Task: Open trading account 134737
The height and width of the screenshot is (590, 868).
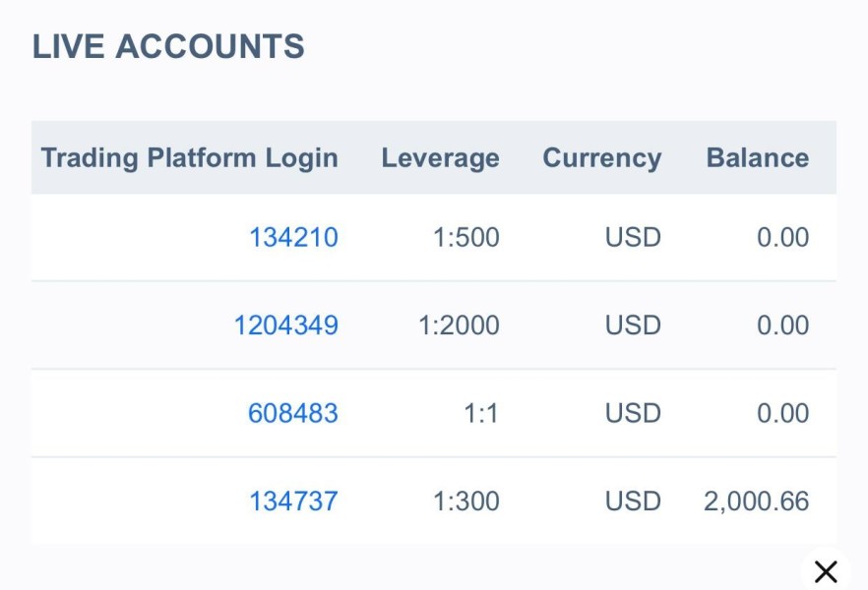Action: [x=293, y=501]
